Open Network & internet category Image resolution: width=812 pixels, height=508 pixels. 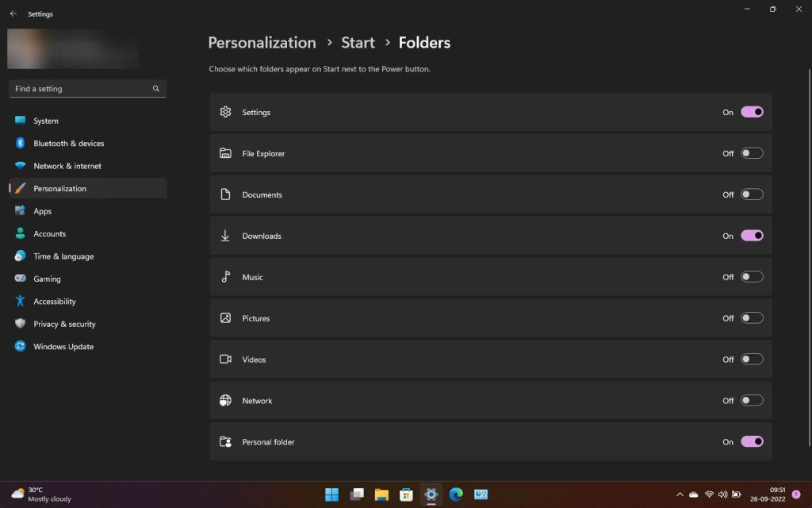[x=87, y=165]
